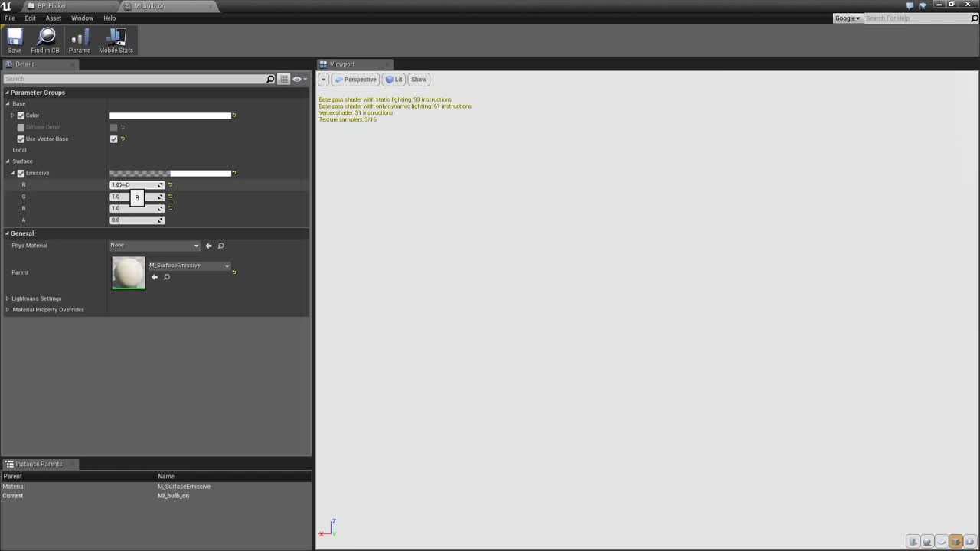This screenshot has width=980, height=551.
Task: Click the Show button in viewport
Action: pos(419,80)
